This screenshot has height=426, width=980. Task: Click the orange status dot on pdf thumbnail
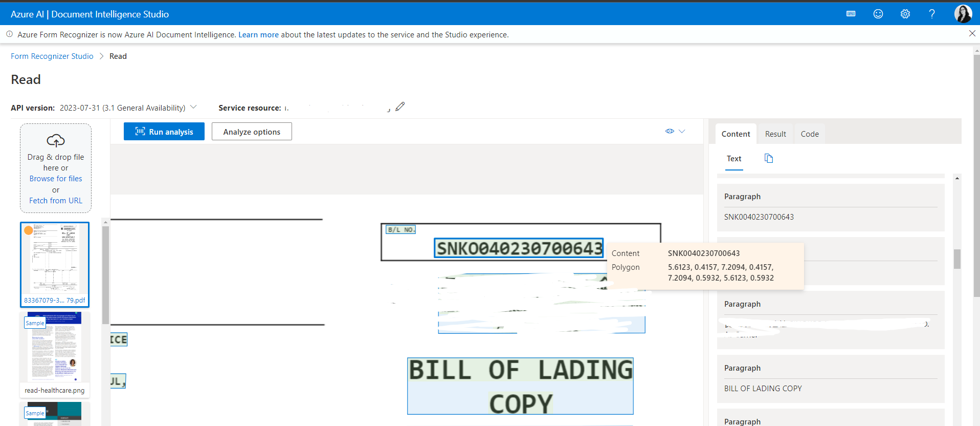coord(29,230)
